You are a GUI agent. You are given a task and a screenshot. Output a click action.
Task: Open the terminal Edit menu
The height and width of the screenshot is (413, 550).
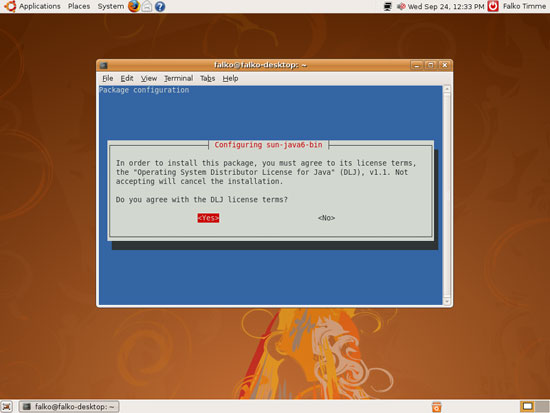[x=127, y=78]
